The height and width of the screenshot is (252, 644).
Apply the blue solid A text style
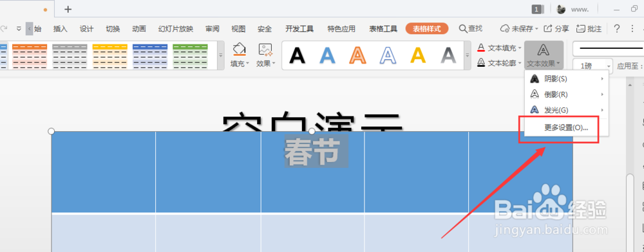tap(327, 55)
